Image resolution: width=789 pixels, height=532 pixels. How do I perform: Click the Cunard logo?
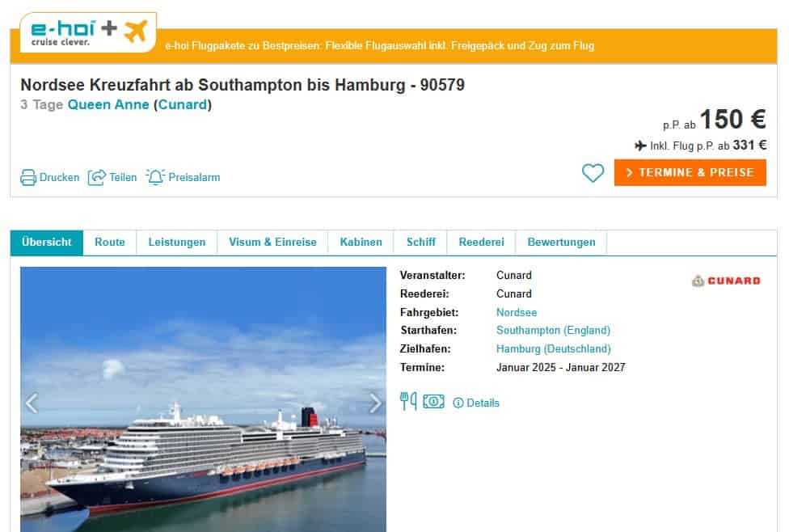[x=726, y=281]
